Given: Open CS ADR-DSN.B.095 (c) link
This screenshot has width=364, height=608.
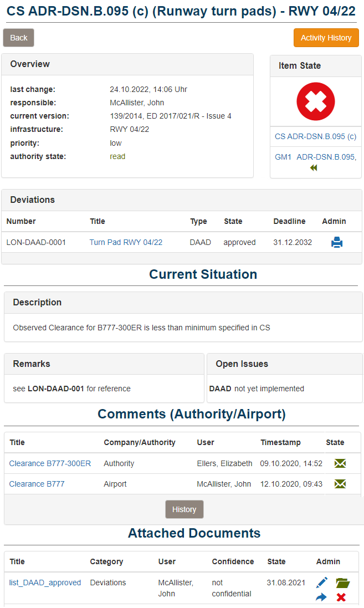Looking at the screenshot, I should (x=315, y=136).
